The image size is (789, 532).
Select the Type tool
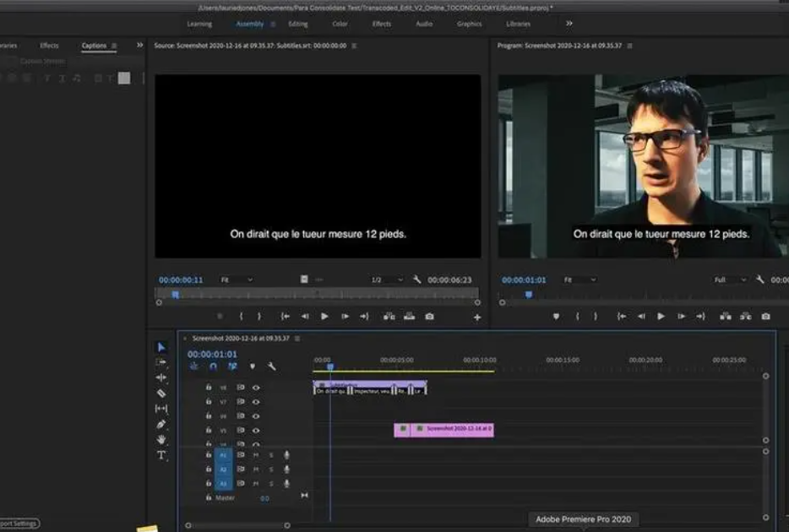(161, 455)
